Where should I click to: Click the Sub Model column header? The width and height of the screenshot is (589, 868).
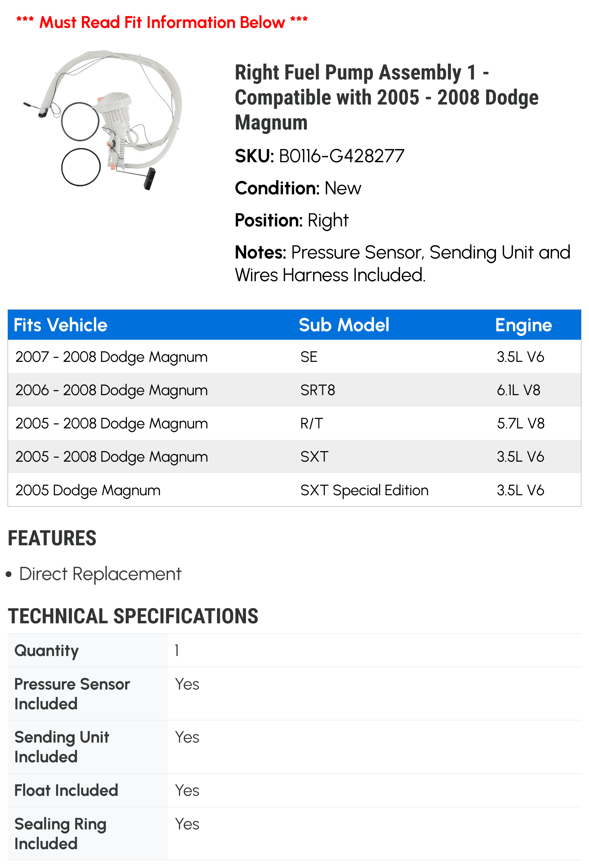344,325
